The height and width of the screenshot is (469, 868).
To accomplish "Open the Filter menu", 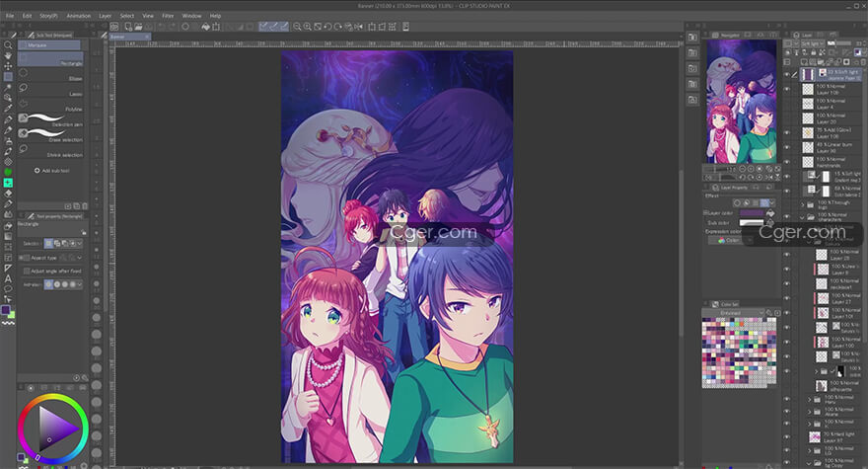I will click(168, 16).
